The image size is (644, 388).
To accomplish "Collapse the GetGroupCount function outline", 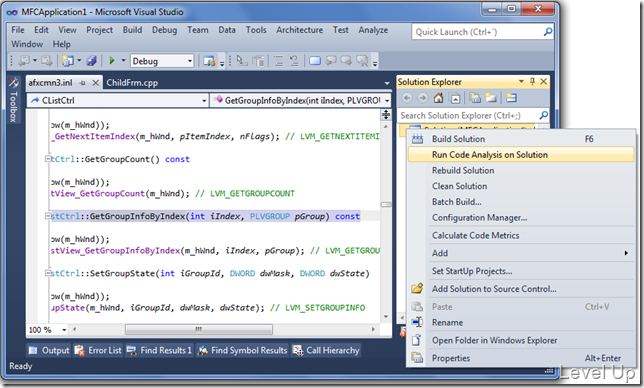I will pos(48,159).
